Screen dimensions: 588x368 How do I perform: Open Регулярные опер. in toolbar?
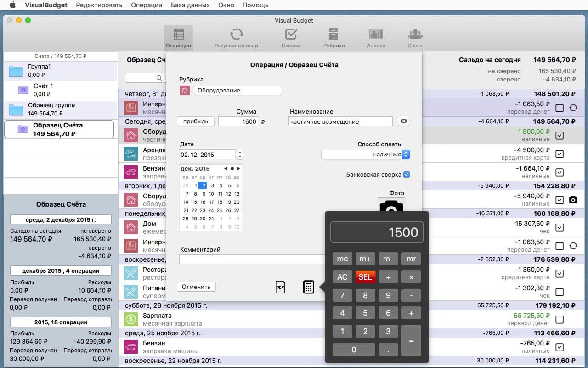[237, 38]
